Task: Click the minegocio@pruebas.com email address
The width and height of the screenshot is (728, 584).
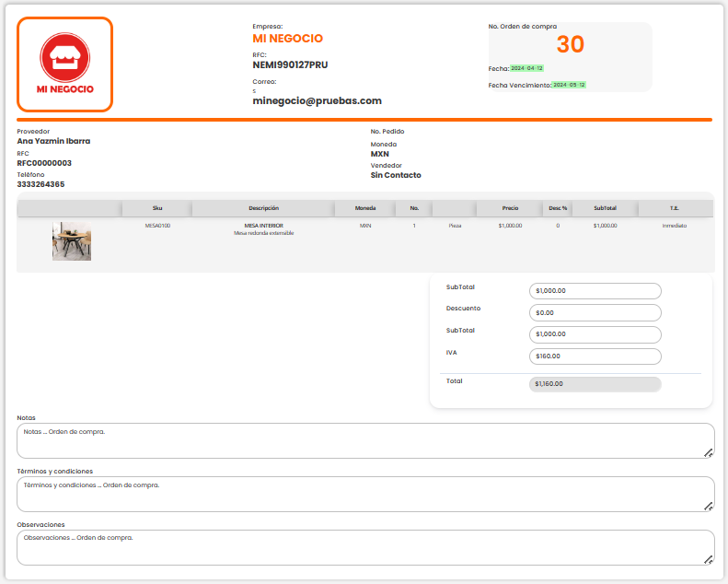Action: 317,101
